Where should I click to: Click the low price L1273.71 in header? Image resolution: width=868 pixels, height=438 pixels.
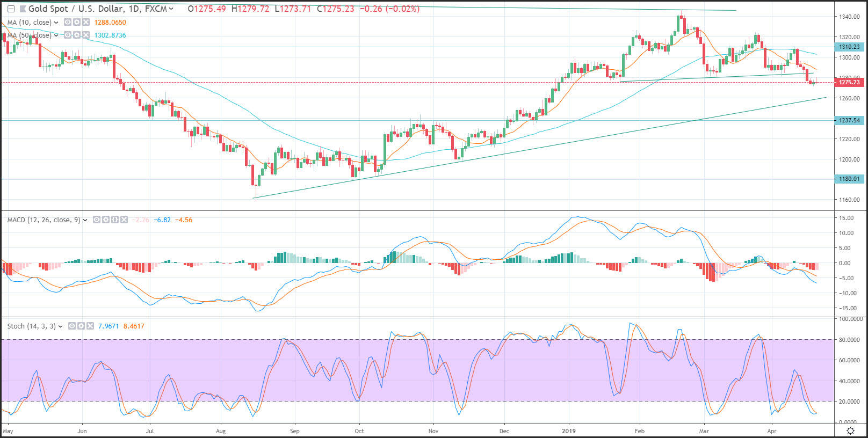click(x=293, y=9)
